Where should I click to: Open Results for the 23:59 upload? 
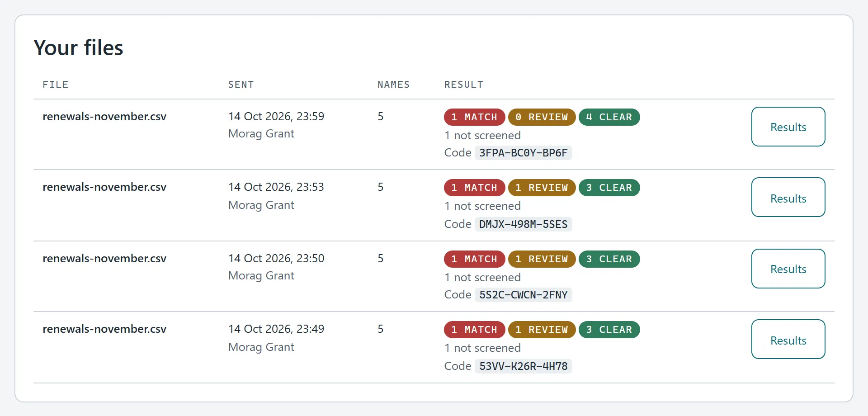(788, 127)
